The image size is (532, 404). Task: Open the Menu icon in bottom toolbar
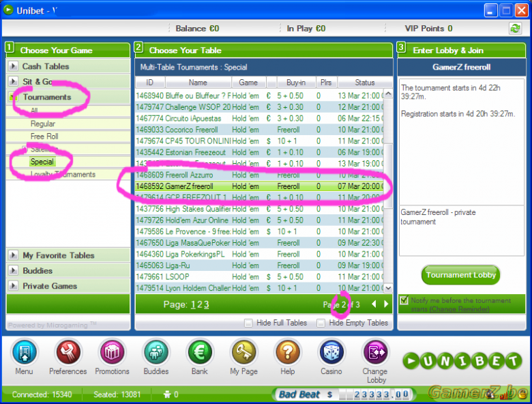coord(24,353)
